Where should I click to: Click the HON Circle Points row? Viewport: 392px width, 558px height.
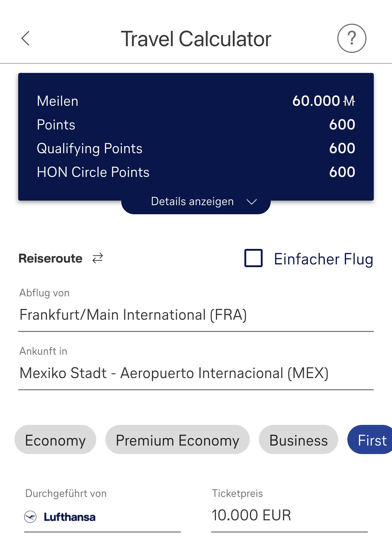196,172
